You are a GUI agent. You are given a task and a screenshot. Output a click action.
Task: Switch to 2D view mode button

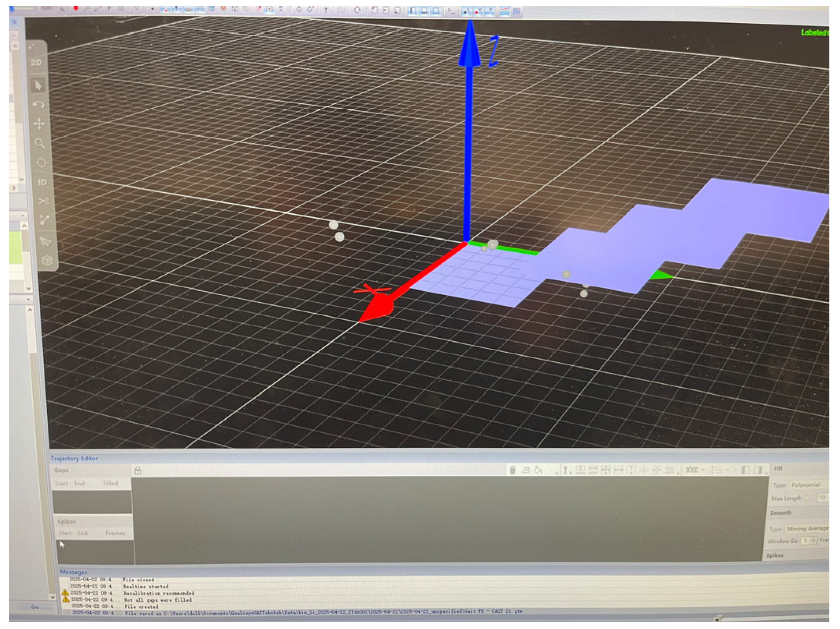tap(36, 62)
